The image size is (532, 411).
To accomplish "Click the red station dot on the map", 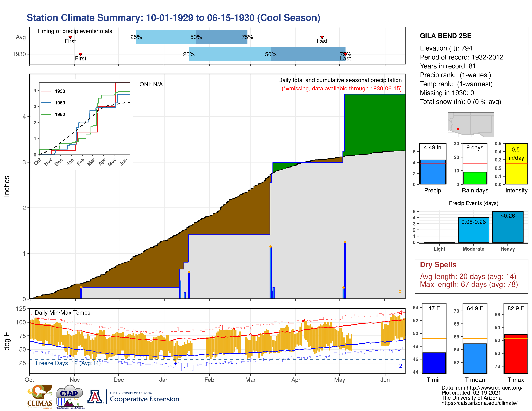I will [458, 129].
